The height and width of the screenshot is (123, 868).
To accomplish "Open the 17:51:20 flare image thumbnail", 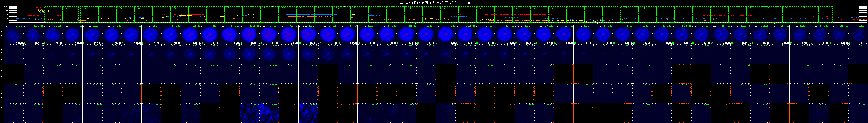I will (x=53, y=34).
